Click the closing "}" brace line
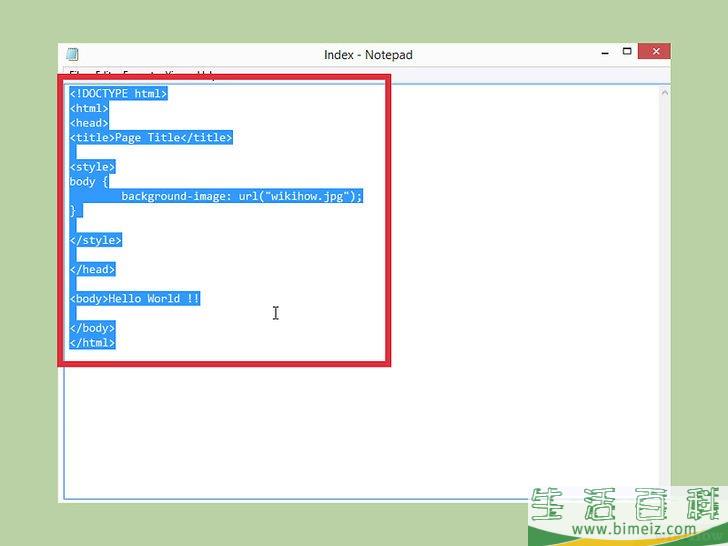728x546 pixels. [x=76, y=211]
